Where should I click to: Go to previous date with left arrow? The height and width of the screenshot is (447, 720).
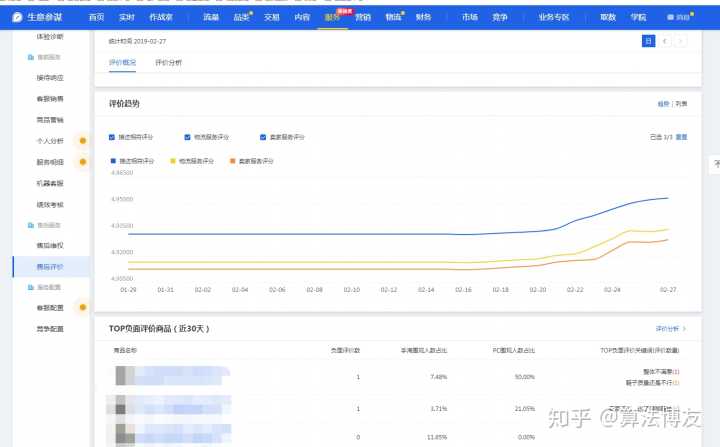pos(665,40)
